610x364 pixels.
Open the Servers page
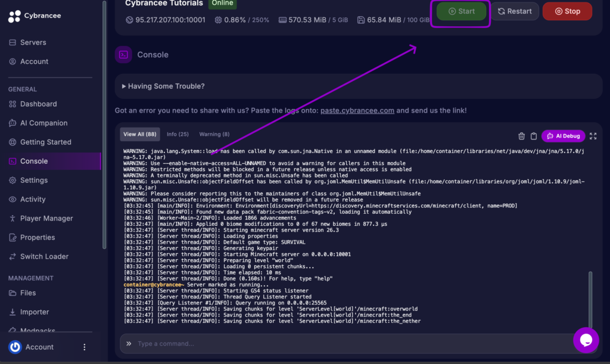(33, 42)
